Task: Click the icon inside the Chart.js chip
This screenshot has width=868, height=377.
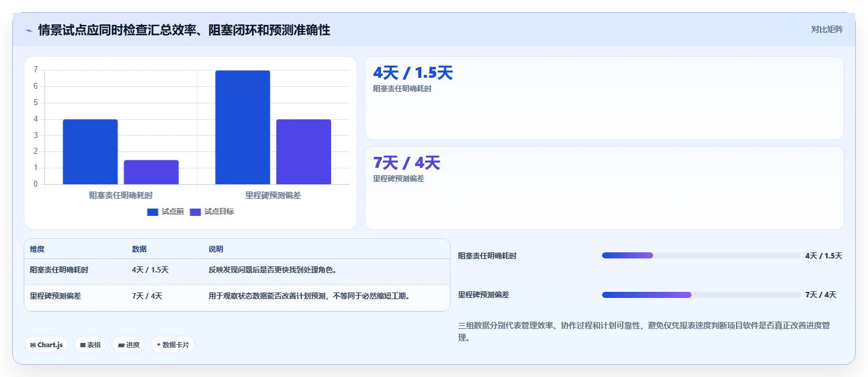Action: tap(33, 345)
